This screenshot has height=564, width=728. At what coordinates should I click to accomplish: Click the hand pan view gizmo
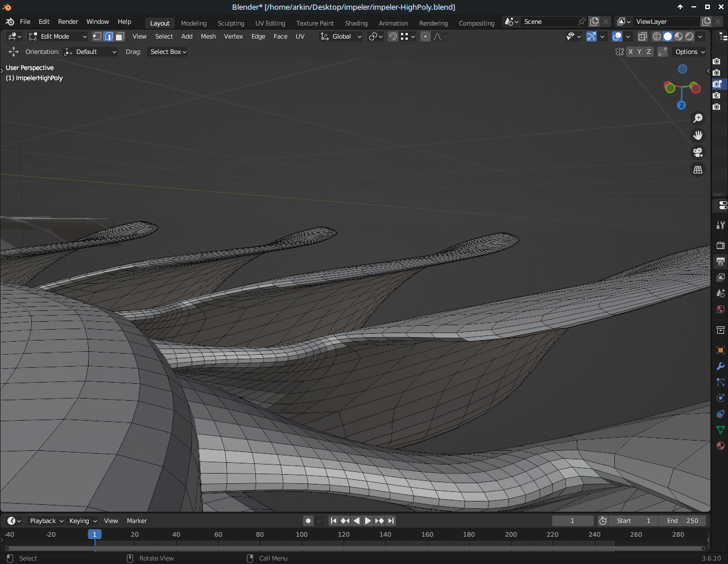pyautogui.click(x=698, y=135)
